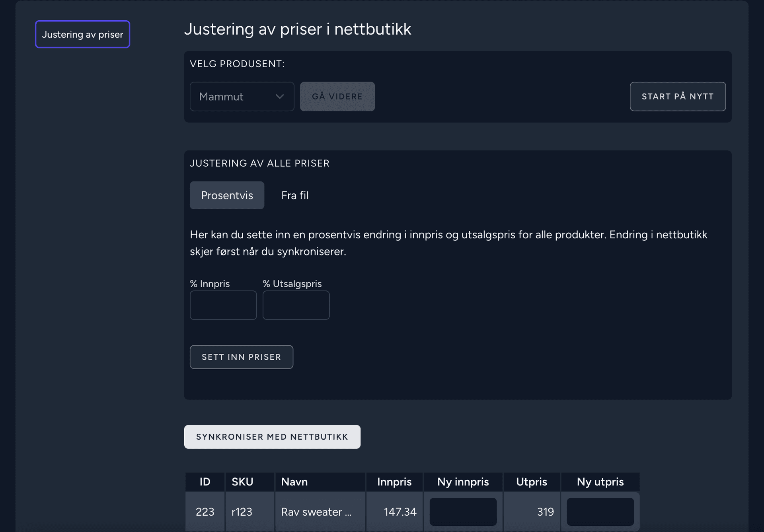Viewport: 764px width, 532px height.
Task: Click the Ny innpris field for Rav sweater
Action: (463, 512)
